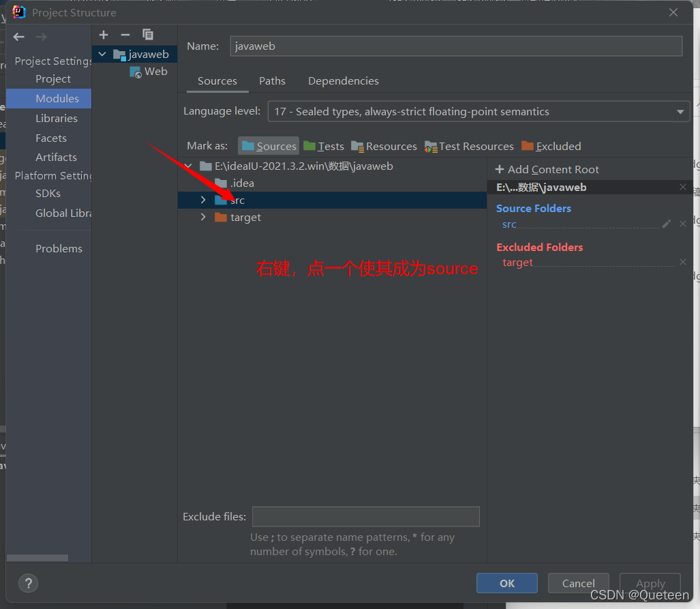Open help with the question mark

pos(28,583)
